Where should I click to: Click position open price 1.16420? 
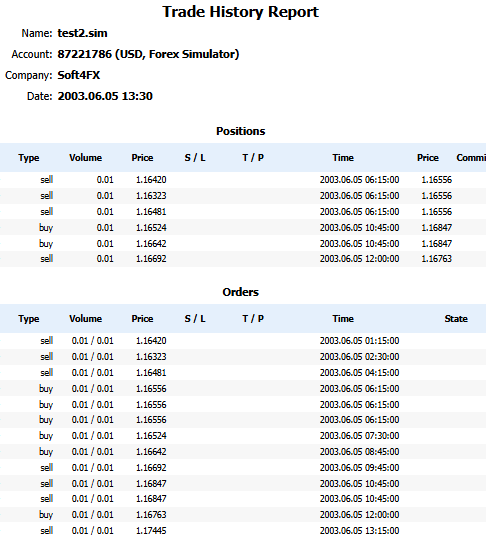coord(151,180)
